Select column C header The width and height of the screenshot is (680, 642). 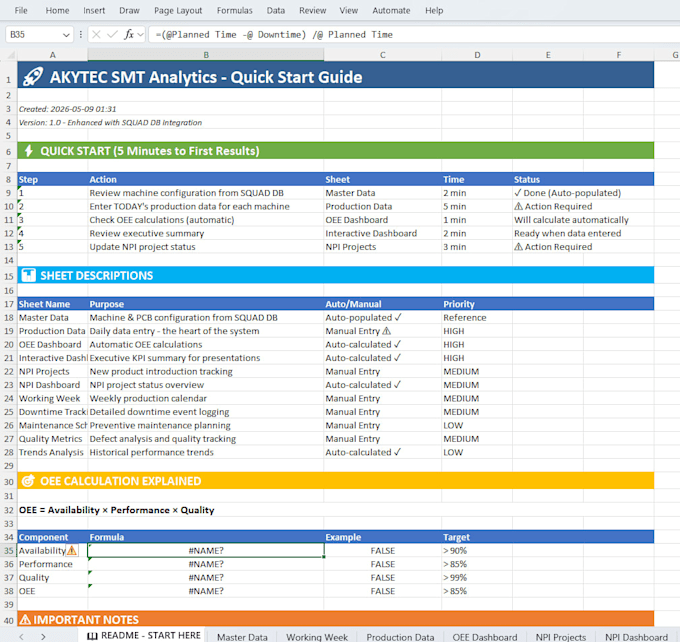coord(382,55)
